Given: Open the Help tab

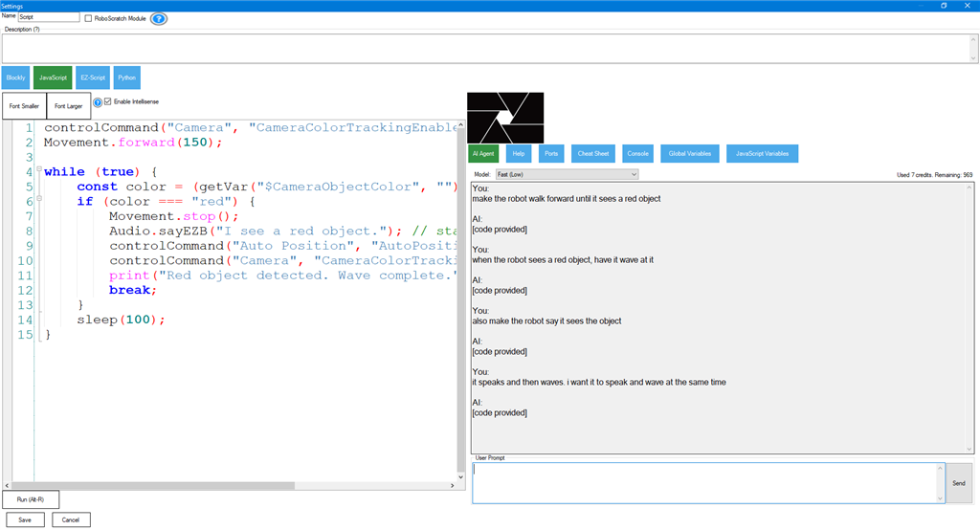Looking at the screenshot, I should (x=518, y=154).
